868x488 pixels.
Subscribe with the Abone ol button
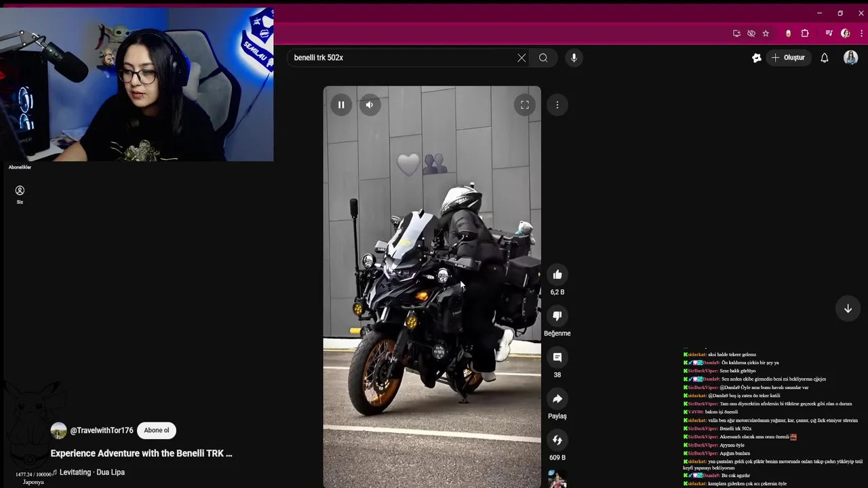(157, 430)
